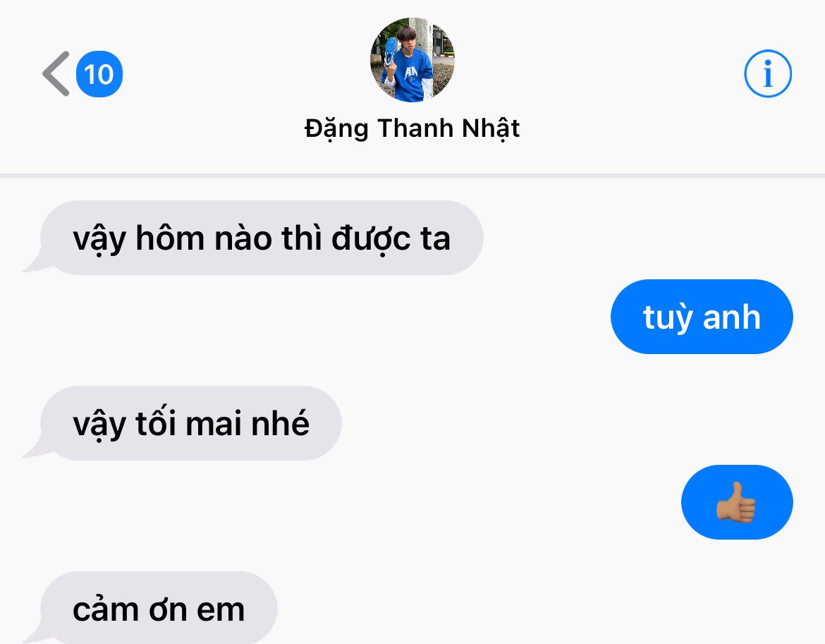The height and width of the screenshot is (644, 825).
Task: Tap the thumbs-up emoji
Action: pos(736,502)
